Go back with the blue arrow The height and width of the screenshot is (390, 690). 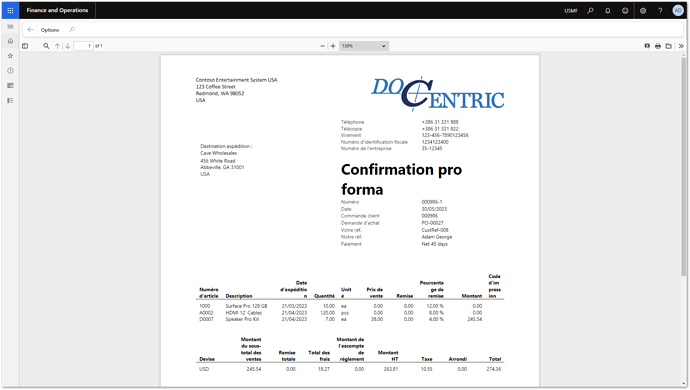(x=30, y=29)
